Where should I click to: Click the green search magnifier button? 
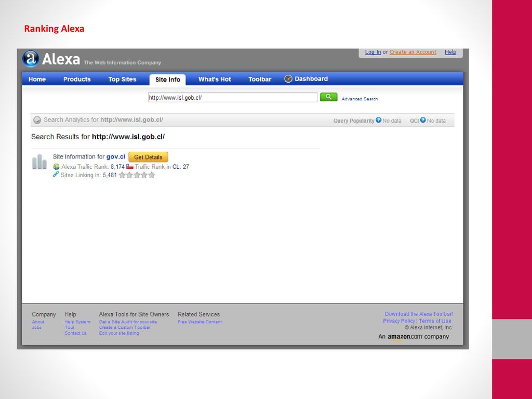[x=328, y=97]
